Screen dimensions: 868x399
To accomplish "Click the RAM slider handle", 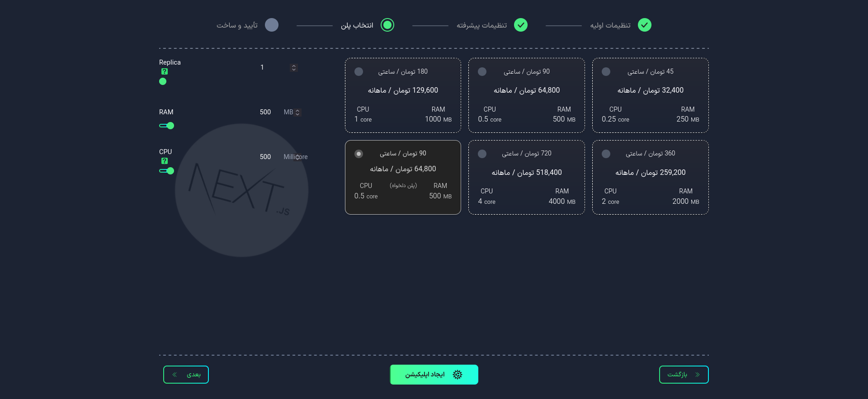I will pyautogui.click(x=170, y=126).
